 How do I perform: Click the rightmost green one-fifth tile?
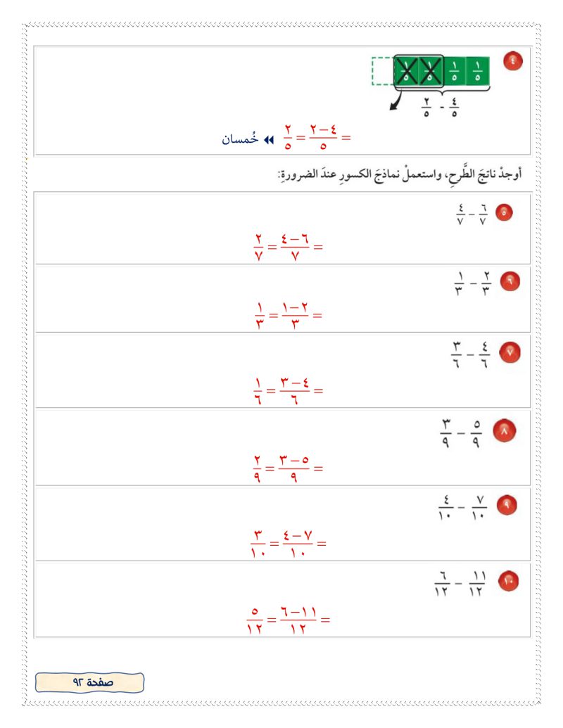(478, 71)
